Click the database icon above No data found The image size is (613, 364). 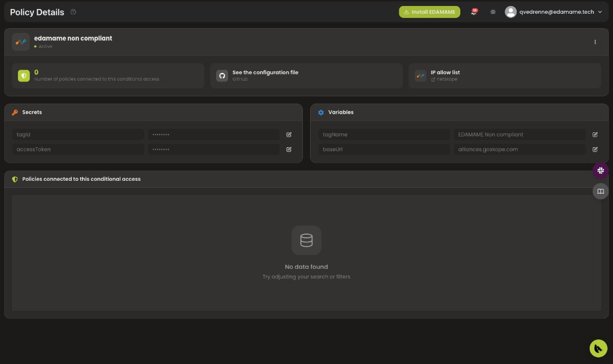(x=306, y=241)
